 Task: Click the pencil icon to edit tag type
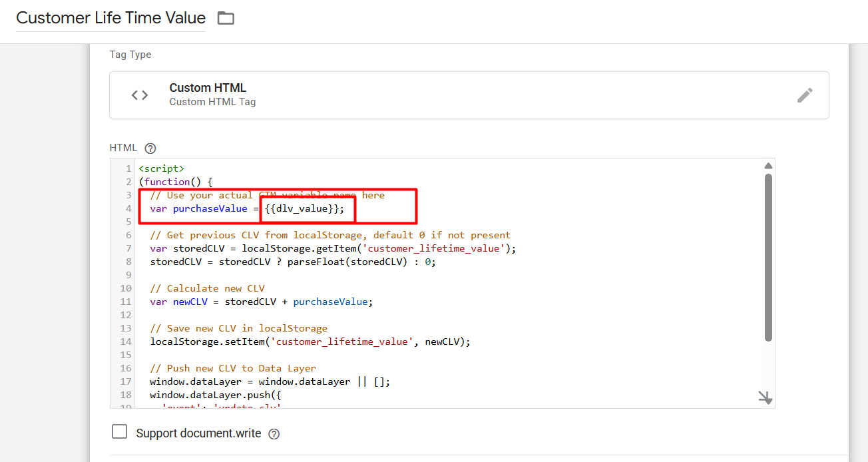805,95
